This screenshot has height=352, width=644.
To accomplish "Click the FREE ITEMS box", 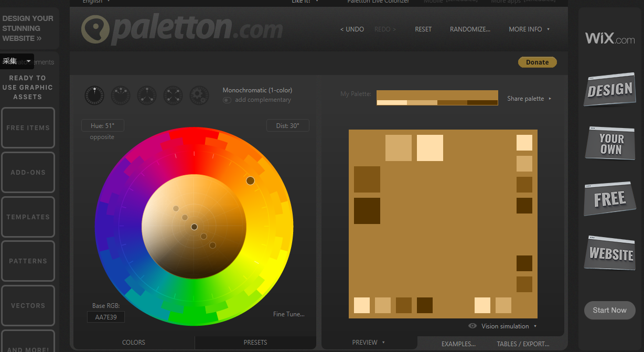I will pos(28,127).
